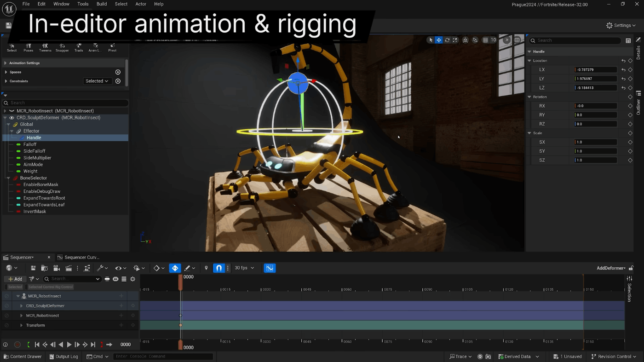Choose the Pivot tool
Viewport: 644px width, 362px height.
112,48
